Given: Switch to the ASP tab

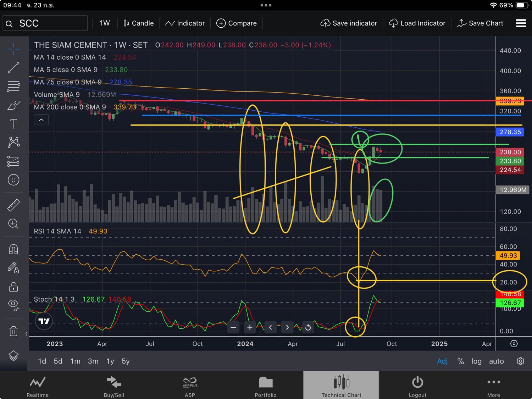Looking at the screenshot, I should pyautogui.click(x=190, y=386).
